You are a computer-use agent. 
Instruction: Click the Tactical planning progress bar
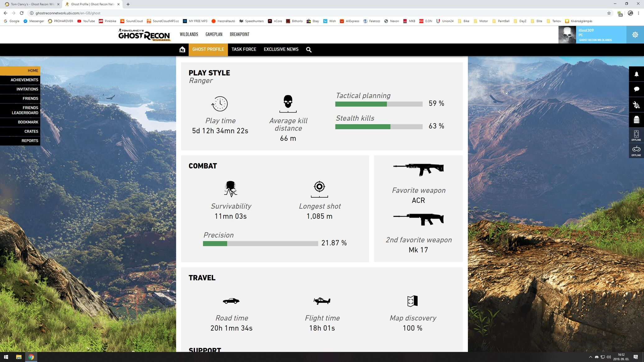379,104
